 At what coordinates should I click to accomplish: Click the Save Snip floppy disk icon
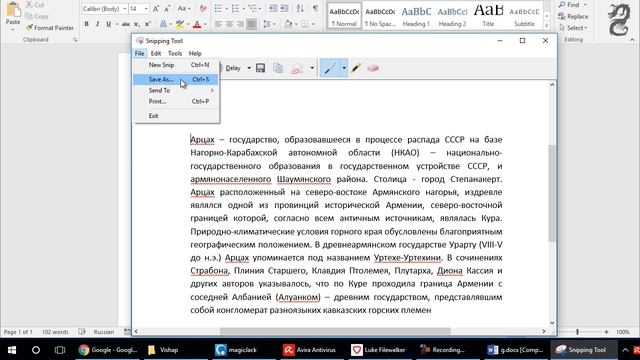(x=260, y=68)
